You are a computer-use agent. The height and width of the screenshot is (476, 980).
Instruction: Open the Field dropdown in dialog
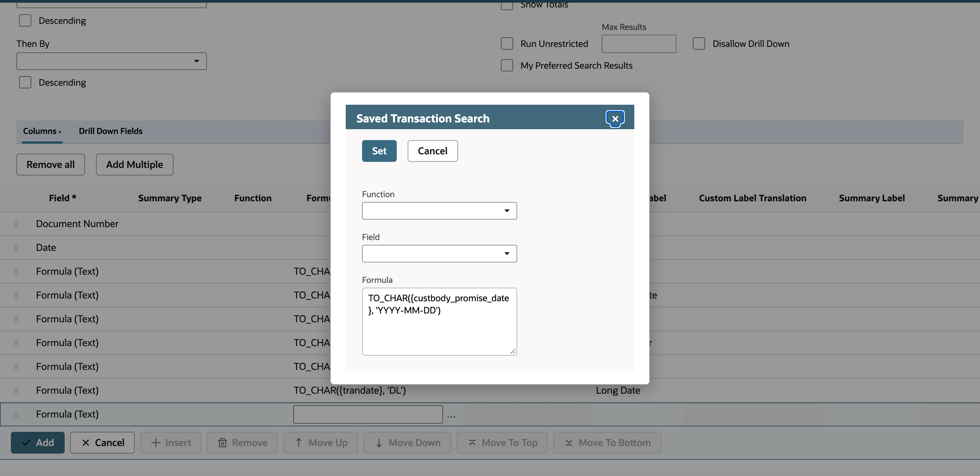[439, 254]
